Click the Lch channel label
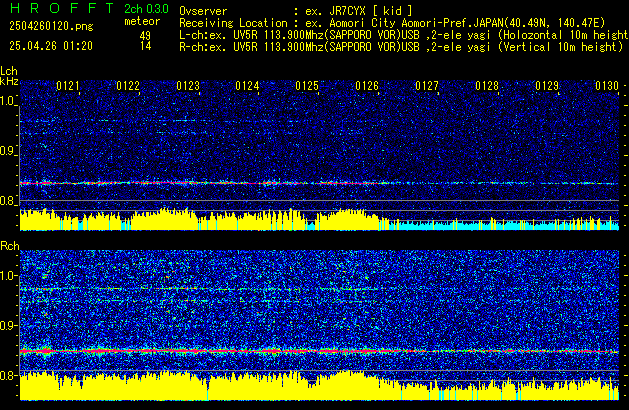The height and width of the screenshot is (410, 629). coord(9,71)
